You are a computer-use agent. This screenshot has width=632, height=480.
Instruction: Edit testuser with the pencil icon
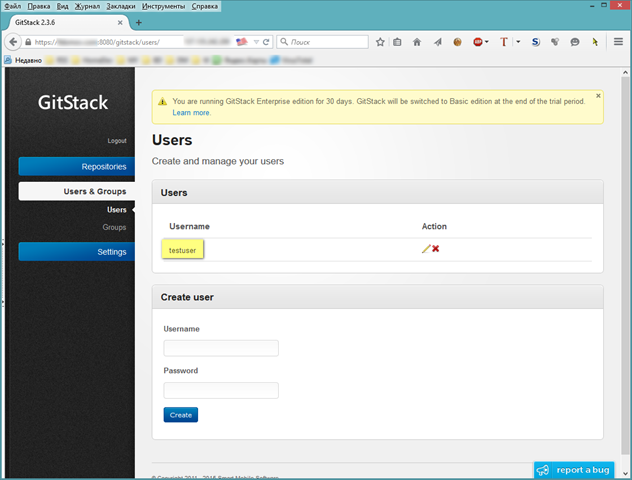[x=426, y=249]
